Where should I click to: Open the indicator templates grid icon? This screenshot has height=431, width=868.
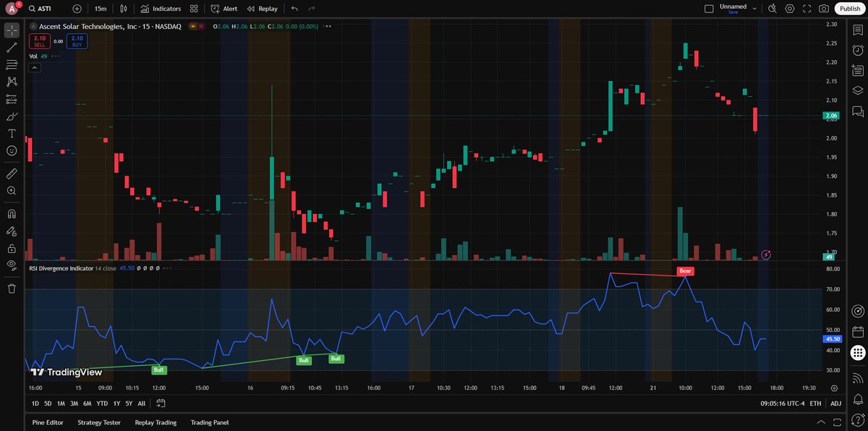coord(194,9)
